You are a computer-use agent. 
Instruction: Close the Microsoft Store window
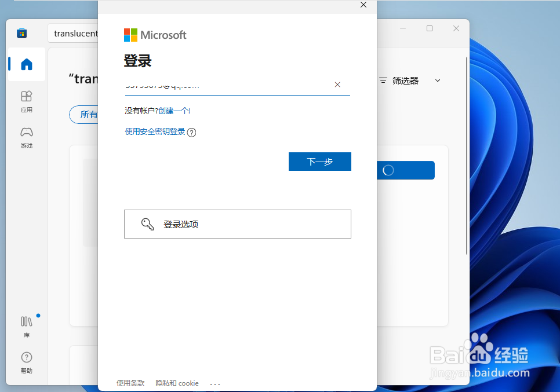(x=456, y=28)
